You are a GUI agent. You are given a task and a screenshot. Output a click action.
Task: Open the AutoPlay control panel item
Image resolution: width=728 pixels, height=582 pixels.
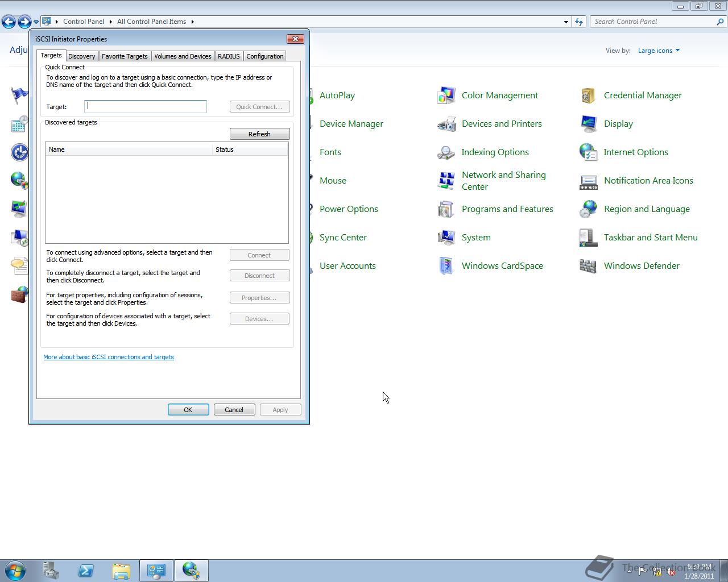click(337, 95)
